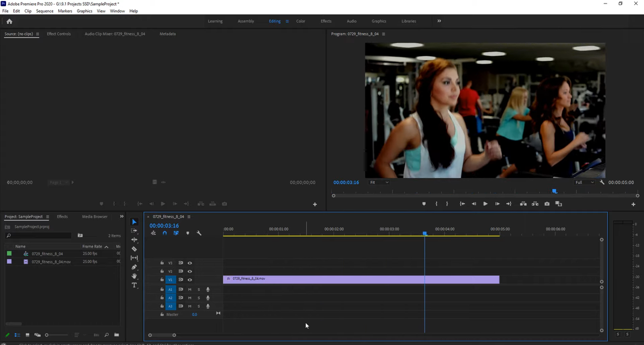The image size is (644, 345).
Task: Hide track V1 output with eye icon
Action: tap(190, 280)
